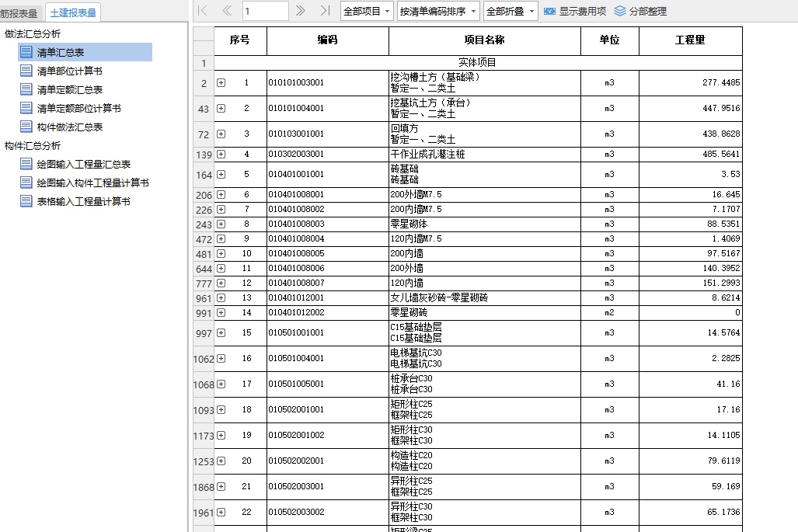The width and height of the screenshot is (798, 532).
Task: Expand row 010401008006 200外墙
Action: click(x=221, y=268)
